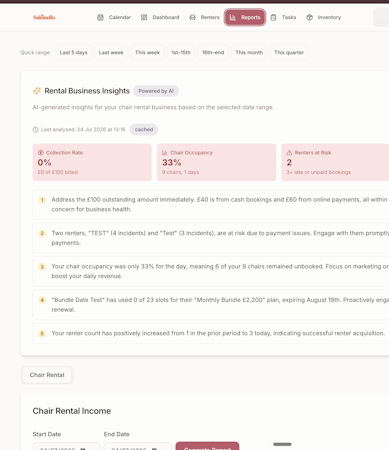Click insight number 1 badge

(x=42, y=200)
